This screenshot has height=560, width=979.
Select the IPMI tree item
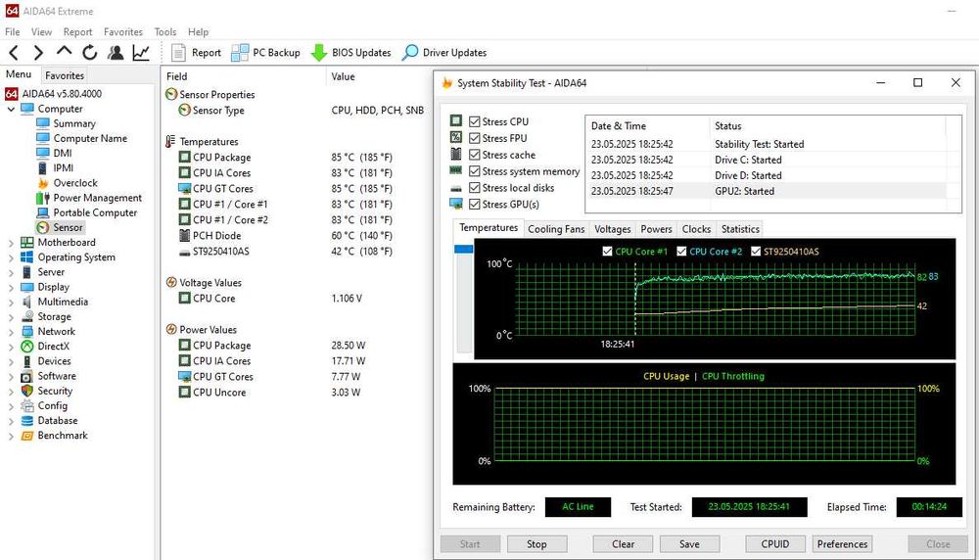click(x=63, y=168)
